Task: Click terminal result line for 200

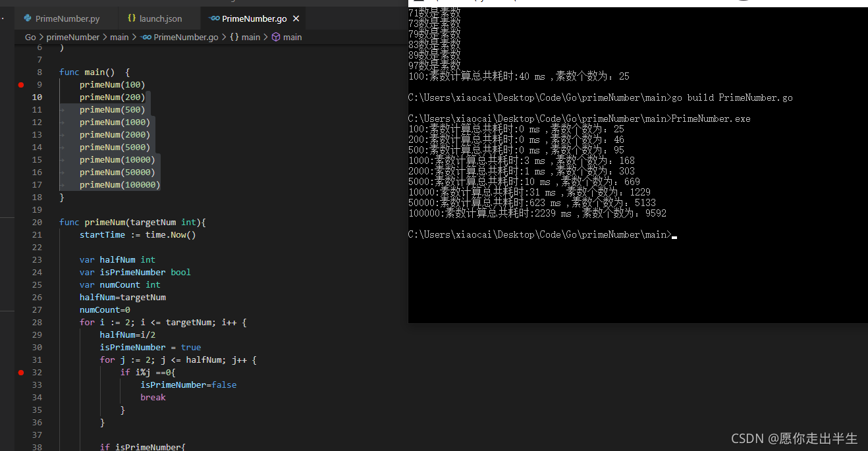Action: (x=516, y=140)
